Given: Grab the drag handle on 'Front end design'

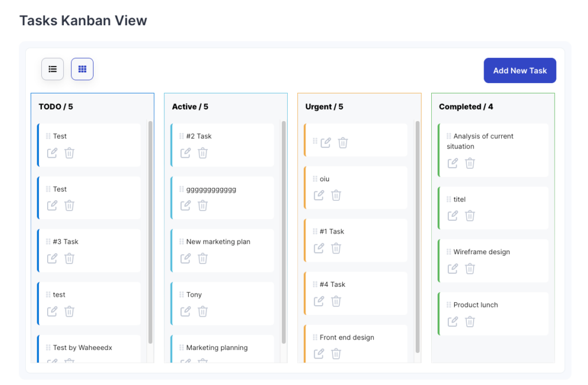Looking at the screenshot, I should [315, 337].
